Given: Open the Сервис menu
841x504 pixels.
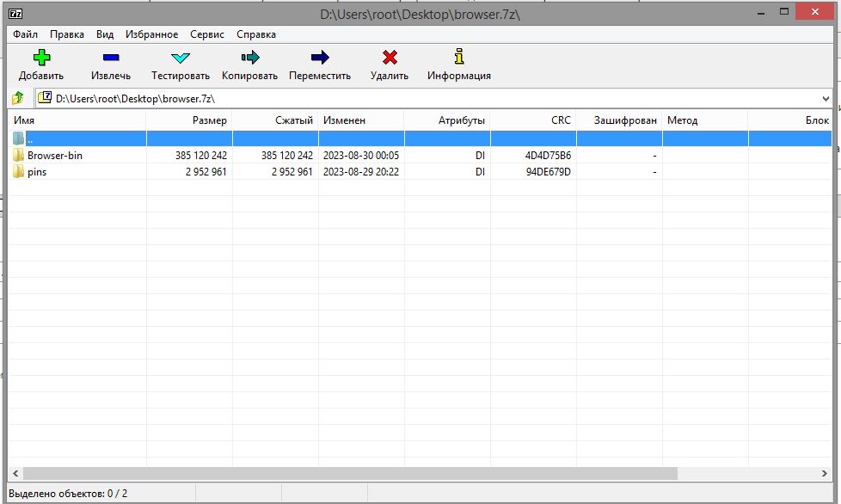Looking at the screenshot, I should [207, 34].
